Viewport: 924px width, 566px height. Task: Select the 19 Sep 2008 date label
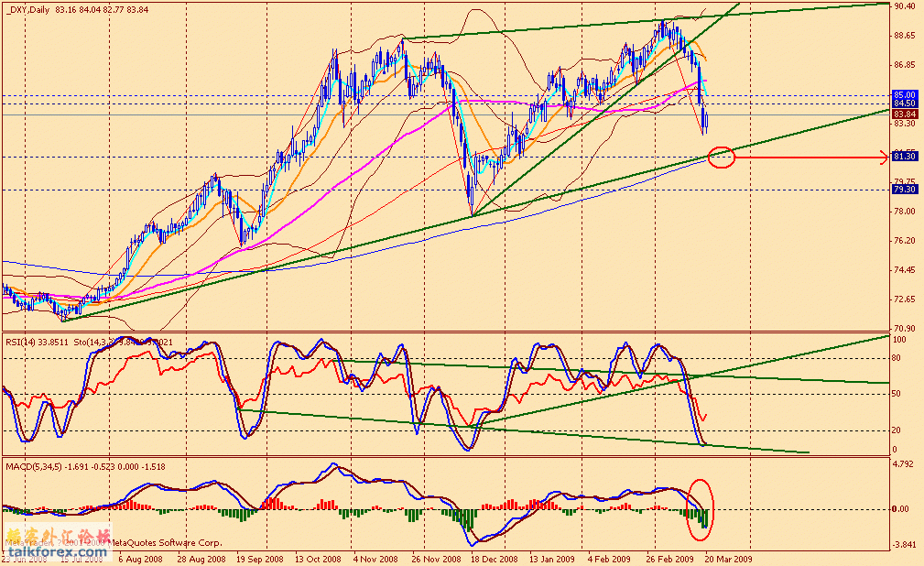(259, 559)
